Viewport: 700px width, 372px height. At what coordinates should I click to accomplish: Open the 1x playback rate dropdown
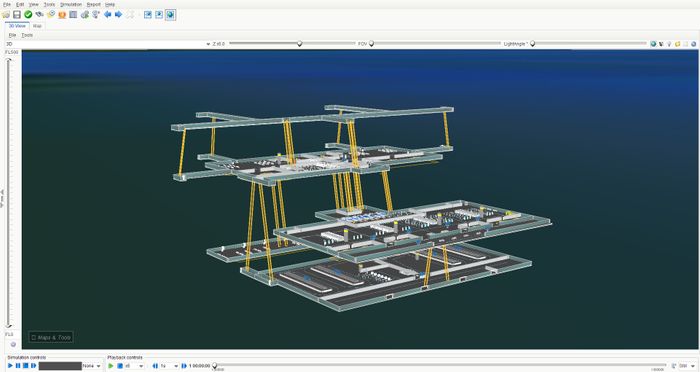169,366
